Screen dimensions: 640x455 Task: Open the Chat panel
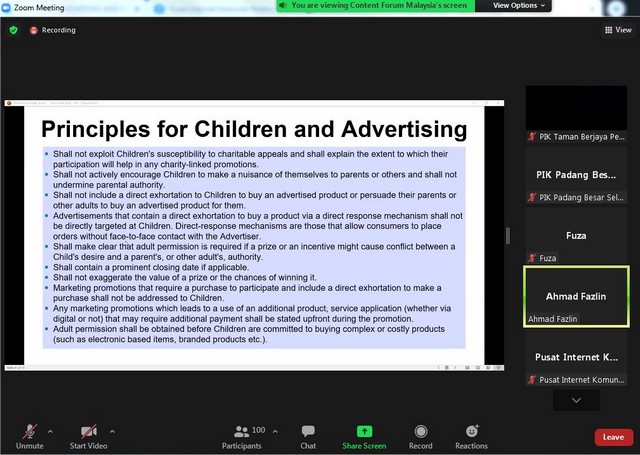(308, 435)
